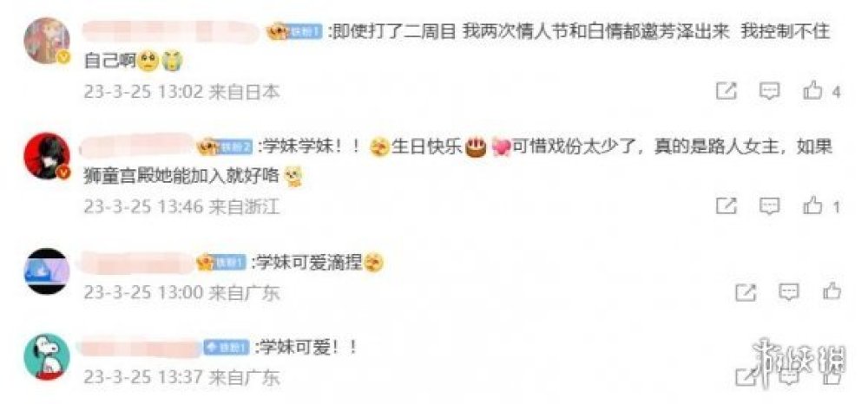Open the red-background dark avatar profile

[x=47, y=156]
